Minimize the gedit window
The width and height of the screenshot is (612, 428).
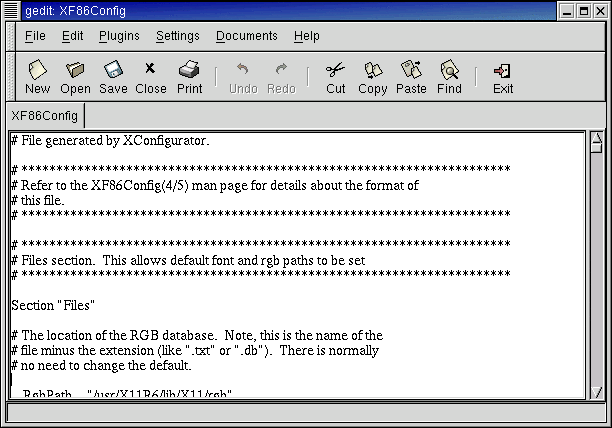click(x=567, y=11)
